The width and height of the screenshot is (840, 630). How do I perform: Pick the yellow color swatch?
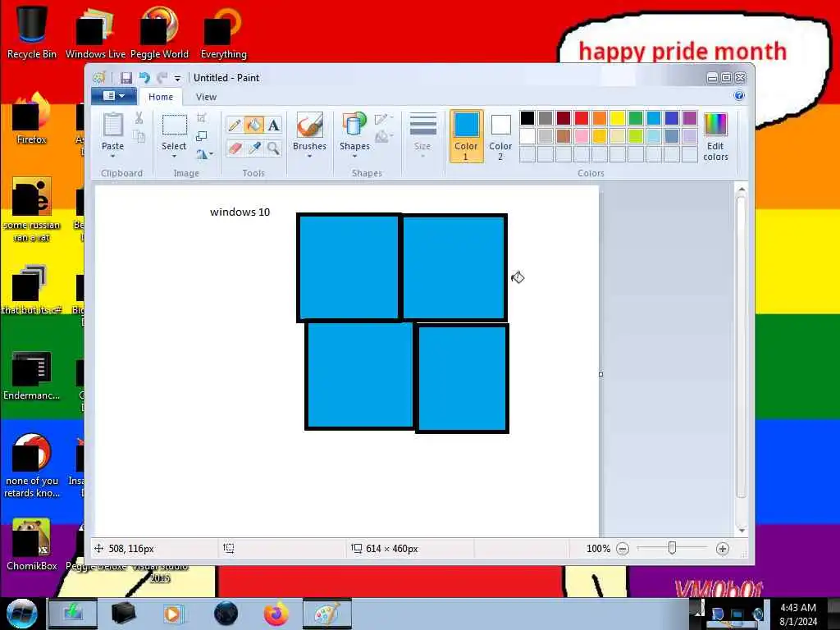tap(618, 118)
